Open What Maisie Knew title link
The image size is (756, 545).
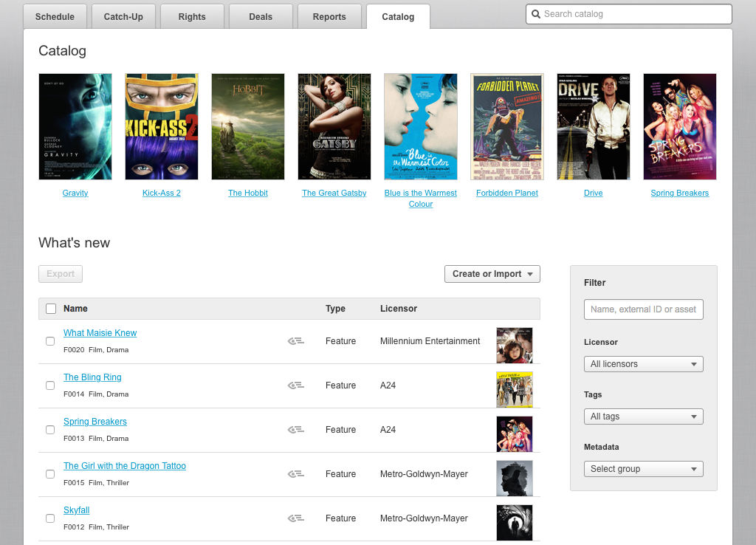pyautogui.click(x=100, y=333)
